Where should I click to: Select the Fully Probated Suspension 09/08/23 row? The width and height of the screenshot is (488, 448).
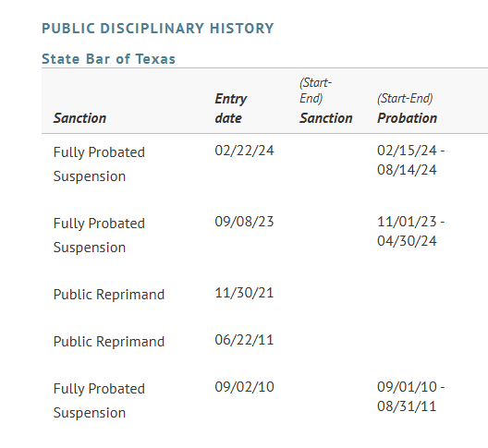tap(264, 235)
